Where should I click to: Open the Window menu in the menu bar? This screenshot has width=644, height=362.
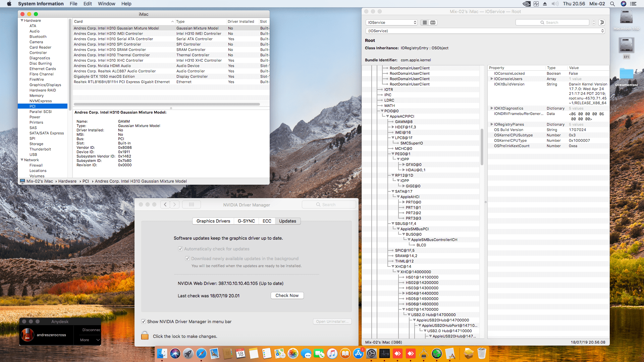click(x=106, y=4)
